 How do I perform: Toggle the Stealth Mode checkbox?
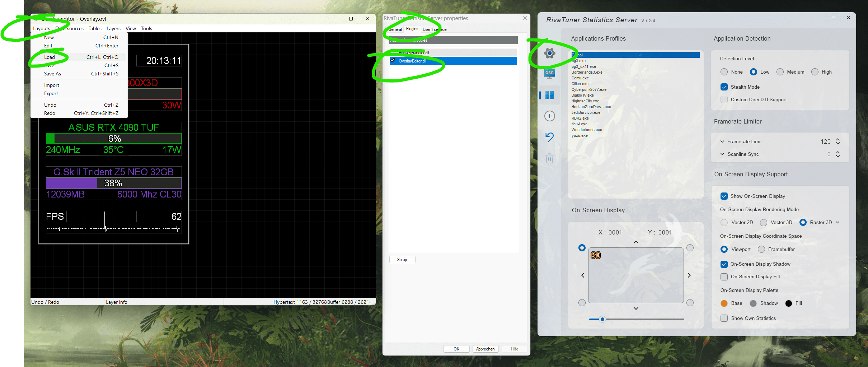[724, 87]
